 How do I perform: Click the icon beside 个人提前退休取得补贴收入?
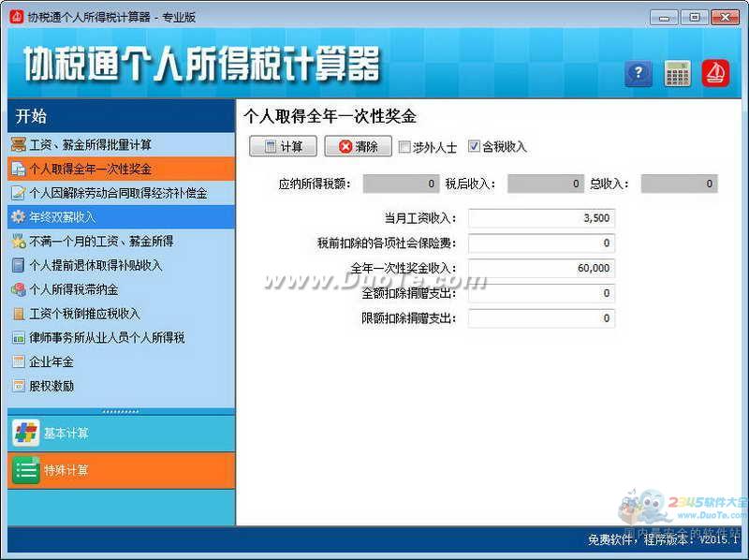coord(18,265)
